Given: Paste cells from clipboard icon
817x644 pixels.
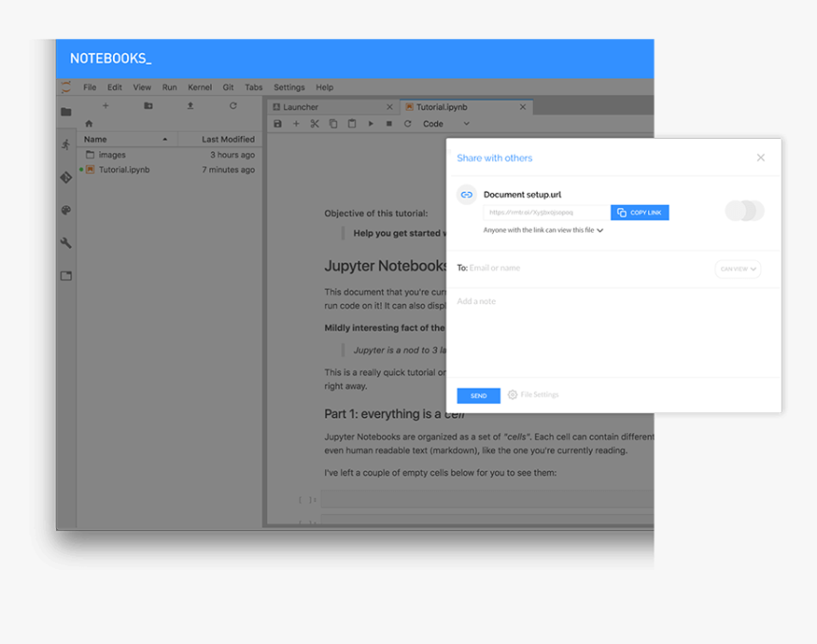Looking at the screenshot, I should 352,123.
